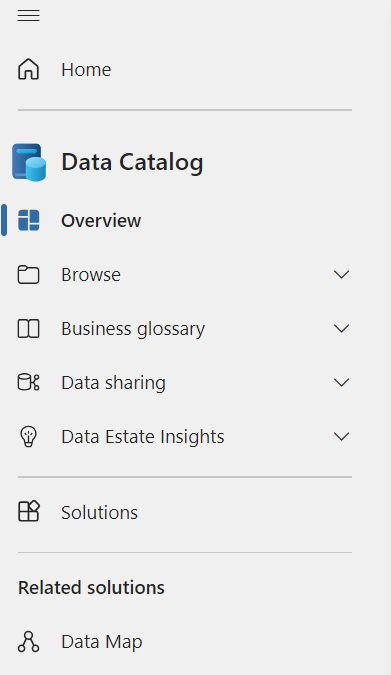Expand the Data Estate Insights chevron

(341, 437)
